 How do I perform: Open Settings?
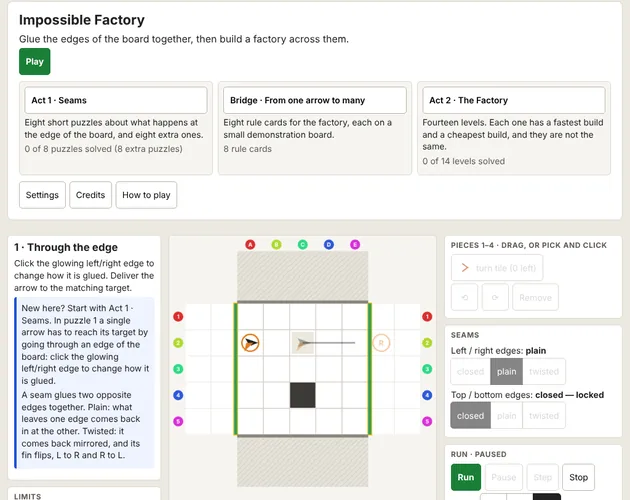[x=42, y=195]
